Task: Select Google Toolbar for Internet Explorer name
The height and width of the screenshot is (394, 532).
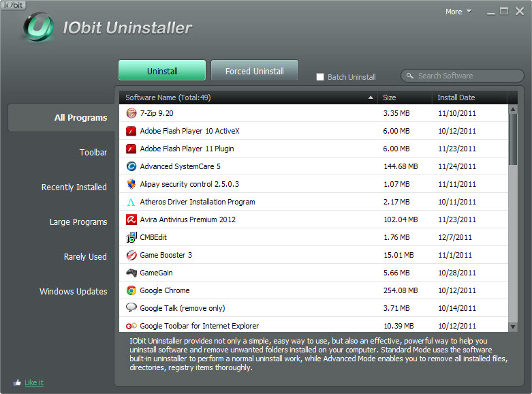Action: click(x=199, y=326)
